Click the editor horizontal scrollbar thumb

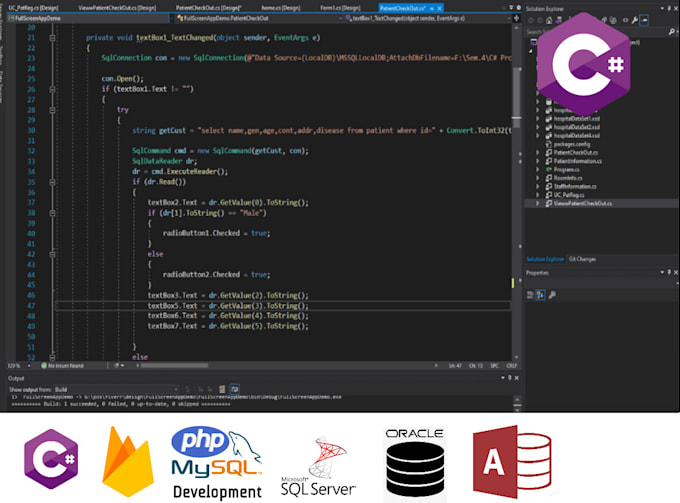click(x=174, y=366)
